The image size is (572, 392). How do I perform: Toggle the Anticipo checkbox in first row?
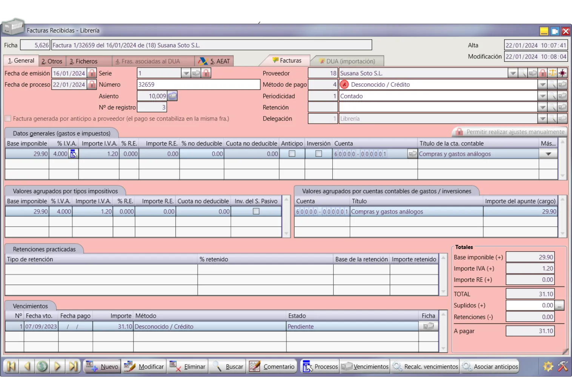[292, 154]
